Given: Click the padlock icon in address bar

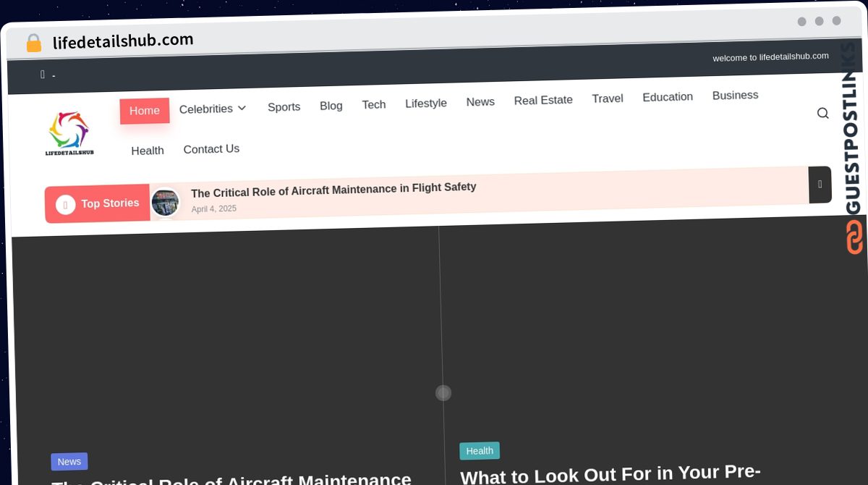Looking at the screenshot, I should [34, 43].
